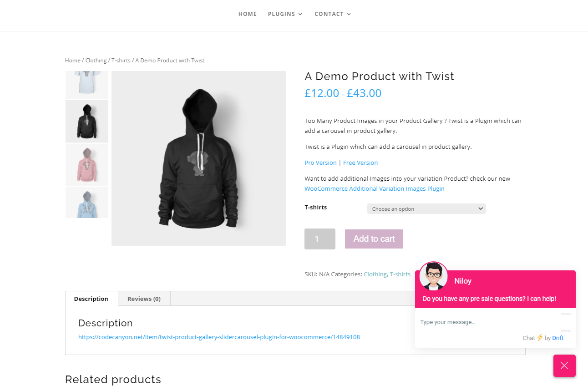Click the Add to cart button
Screen dimensions: 588x391
[x=374, y=239]
